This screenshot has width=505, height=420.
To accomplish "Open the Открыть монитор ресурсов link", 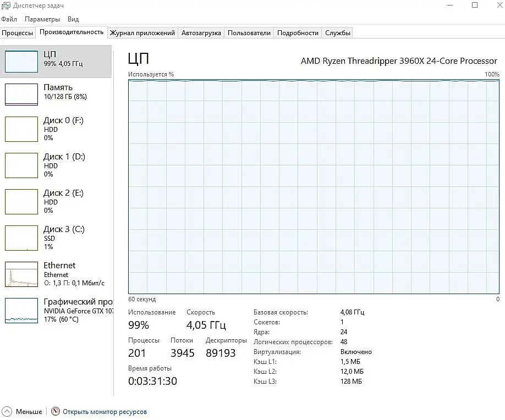I will click(x=105, y=412).
